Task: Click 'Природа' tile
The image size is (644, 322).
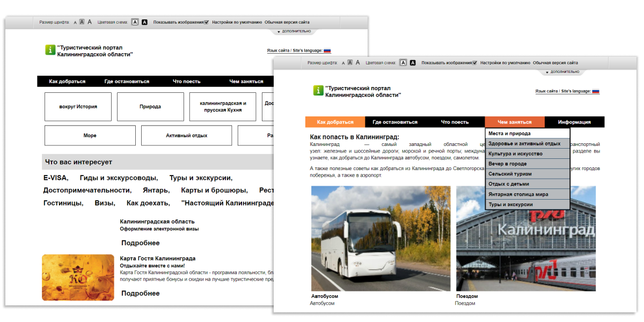Action: click(x=150, y=107)
